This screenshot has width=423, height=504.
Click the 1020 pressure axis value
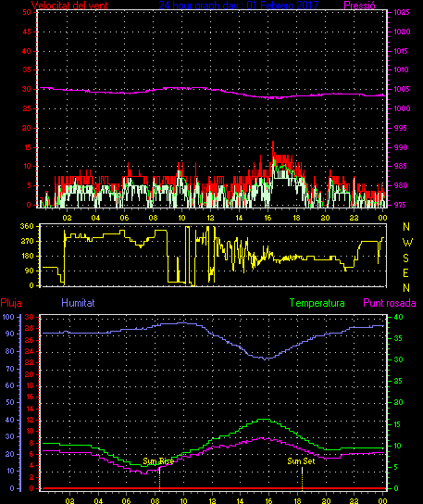click(402, 31)
